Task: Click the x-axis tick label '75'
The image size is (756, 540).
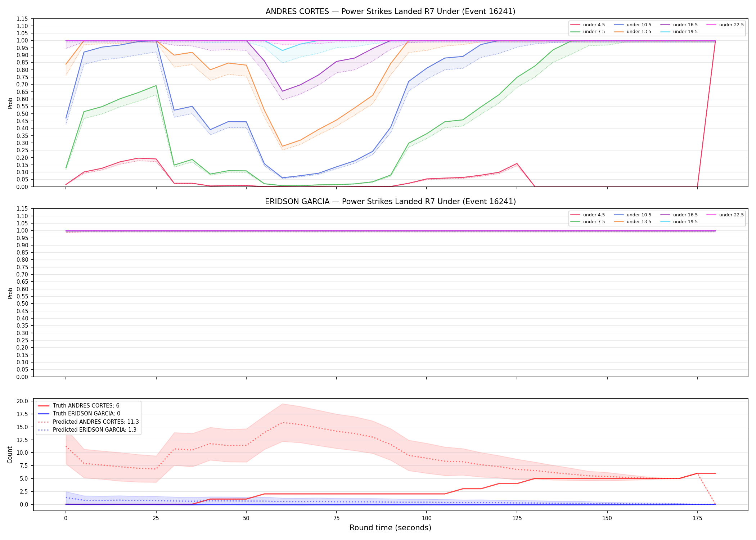Action: (336, 518)
